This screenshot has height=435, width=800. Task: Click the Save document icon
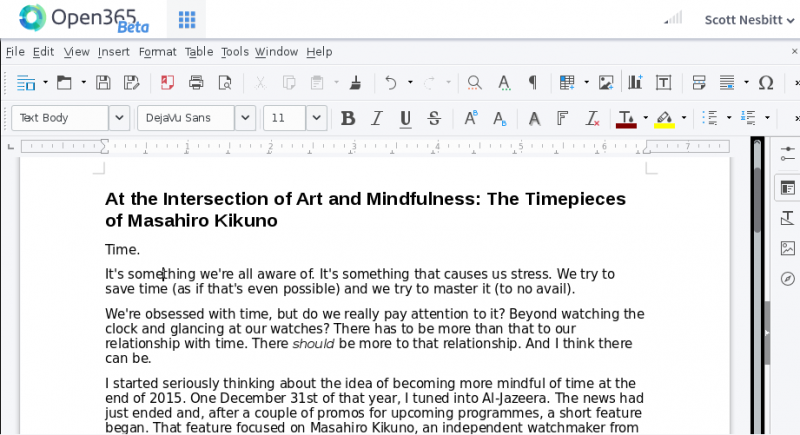pyautogui.click(x=105, y=83)
